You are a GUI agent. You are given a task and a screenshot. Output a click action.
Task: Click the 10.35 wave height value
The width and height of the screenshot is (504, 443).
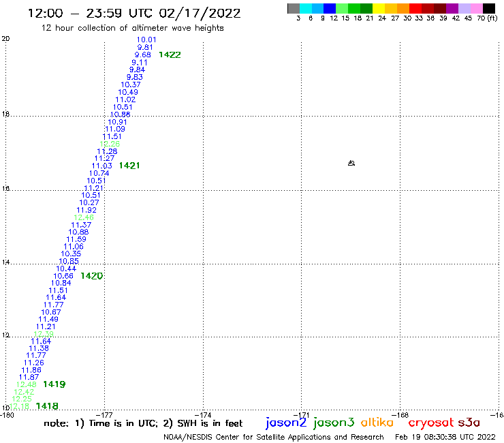pyautogui.click(x=71, y=254)
